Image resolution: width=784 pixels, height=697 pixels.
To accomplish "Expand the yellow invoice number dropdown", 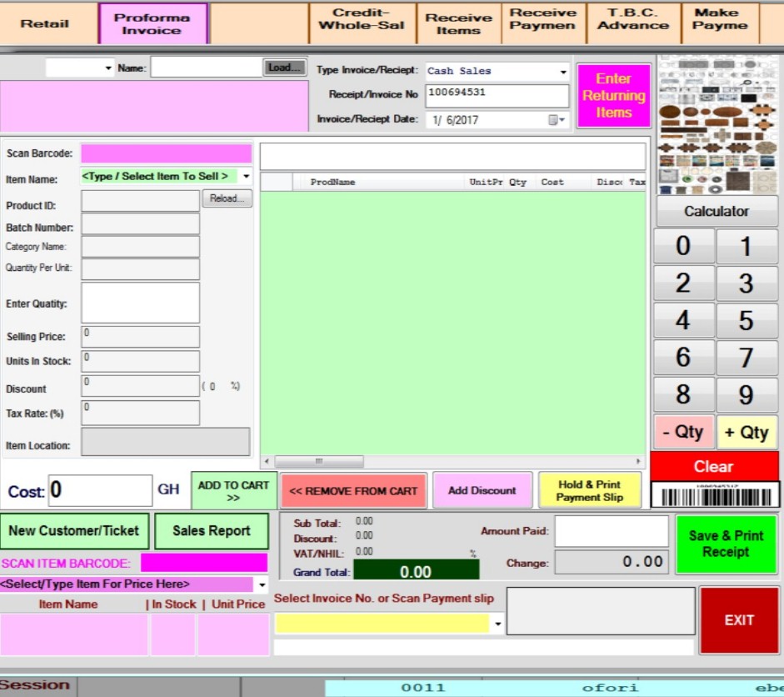I will [498, 624].
